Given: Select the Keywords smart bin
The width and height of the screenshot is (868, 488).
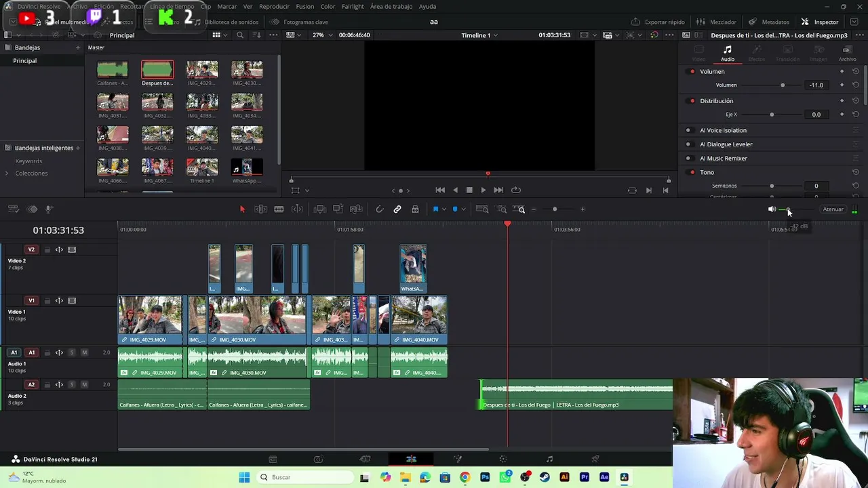Looking at the screenshot, I should coord(28,161).
